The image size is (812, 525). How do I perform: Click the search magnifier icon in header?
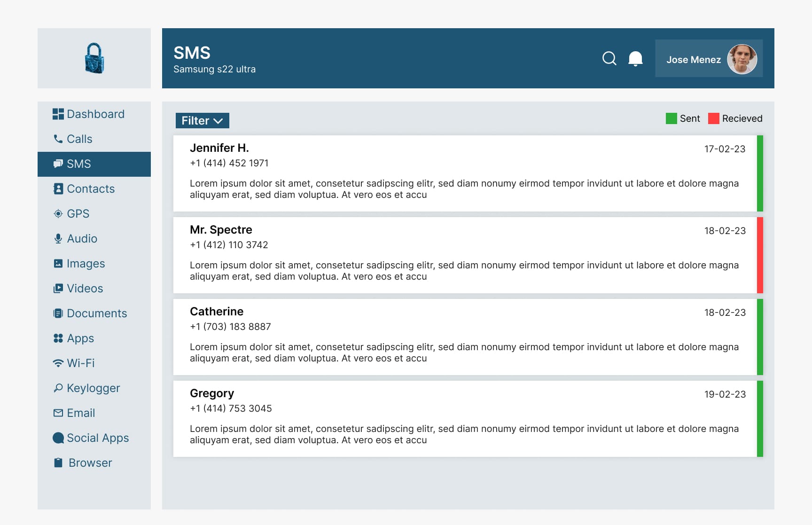tap(609, 58)
